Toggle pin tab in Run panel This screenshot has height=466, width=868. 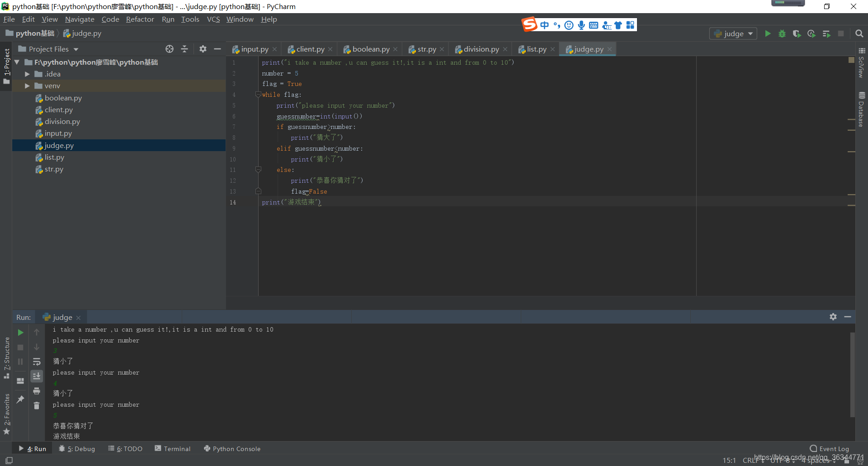(20, 399)
